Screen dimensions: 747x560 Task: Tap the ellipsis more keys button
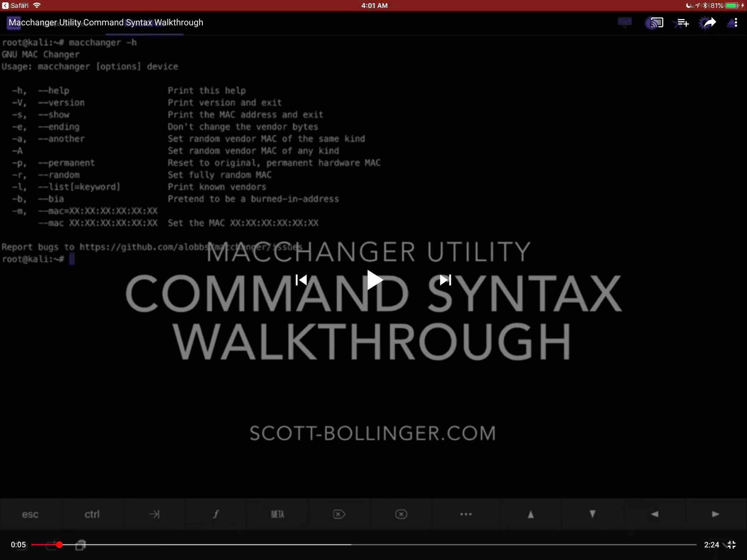click(466, 514)
